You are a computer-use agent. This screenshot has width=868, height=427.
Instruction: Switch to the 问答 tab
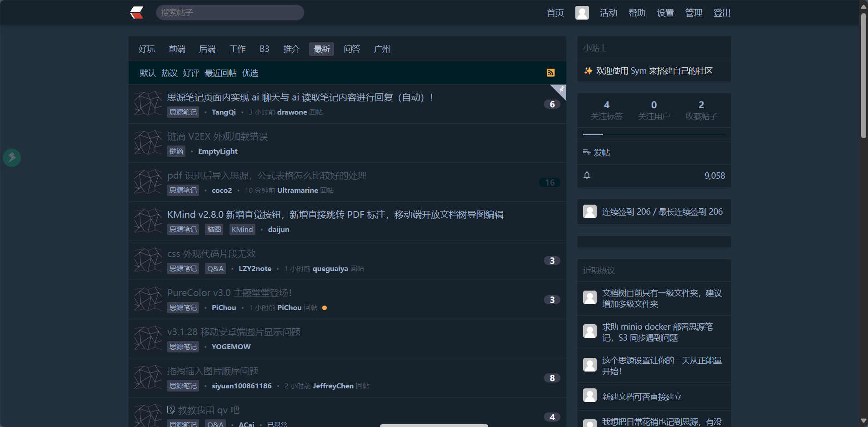[351, 49]
